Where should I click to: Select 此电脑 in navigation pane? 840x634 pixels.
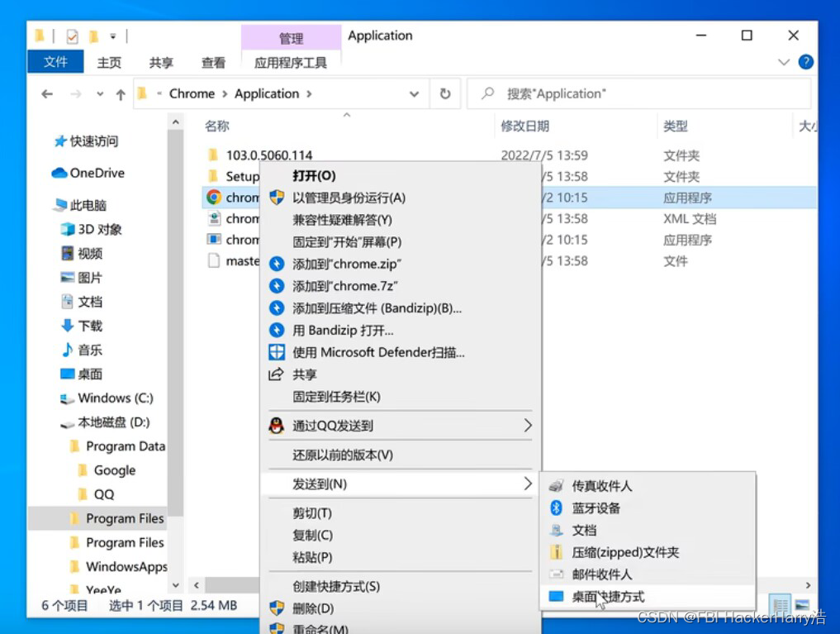[x=80, y=205]
